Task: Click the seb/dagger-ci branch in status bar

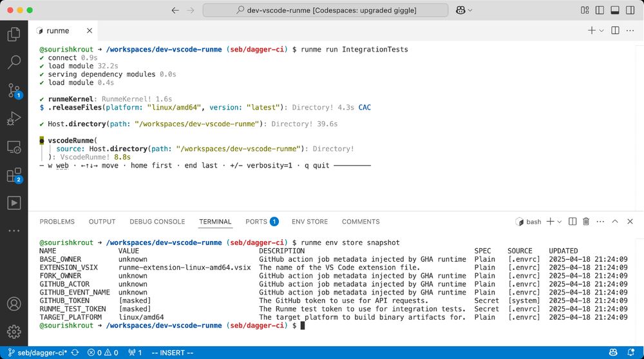Action: pos(37,353)
